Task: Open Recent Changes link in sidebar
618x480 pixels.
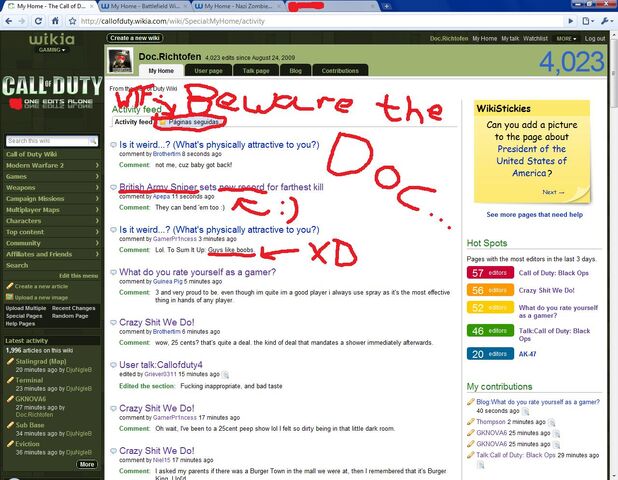Action: coord(74,308)
